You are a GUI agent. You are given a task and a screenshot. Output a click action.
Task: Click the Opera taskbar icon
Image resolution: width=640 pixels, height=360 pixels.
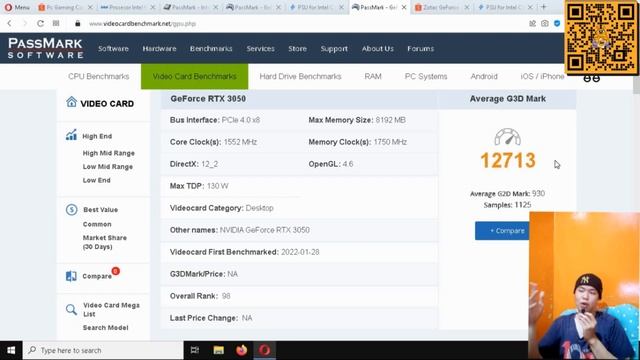[x=264, y=350]
